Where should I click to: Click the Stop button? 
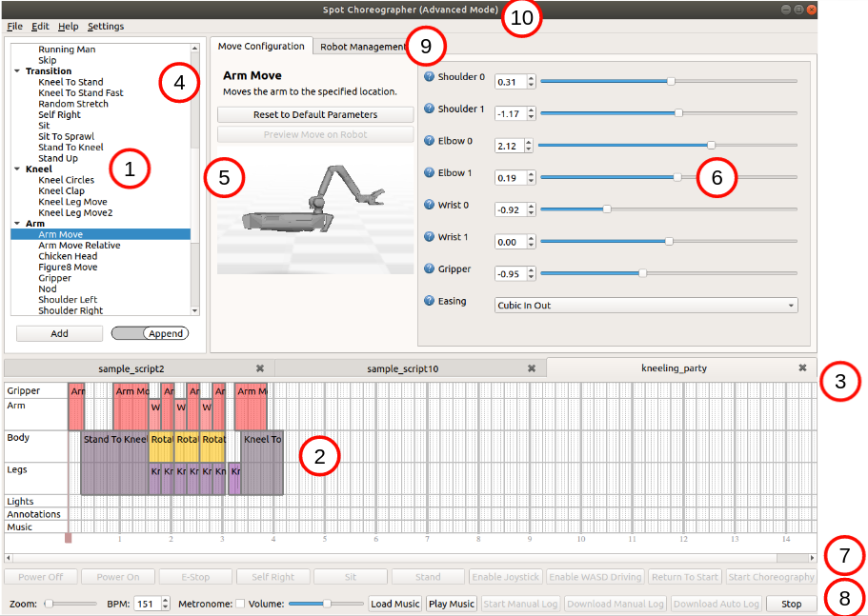click(x=791, y=604)
